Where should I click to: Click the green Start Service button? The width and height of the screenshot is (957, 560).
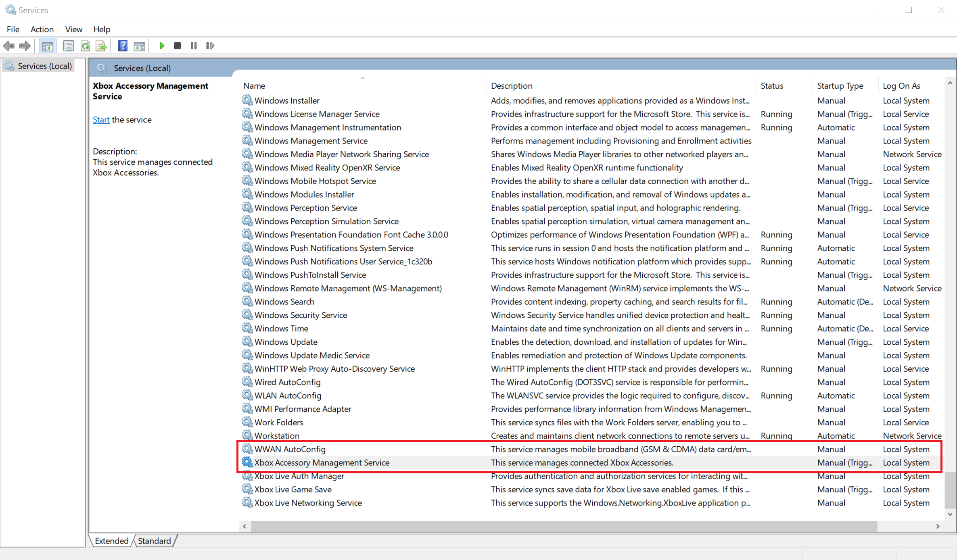162,46
